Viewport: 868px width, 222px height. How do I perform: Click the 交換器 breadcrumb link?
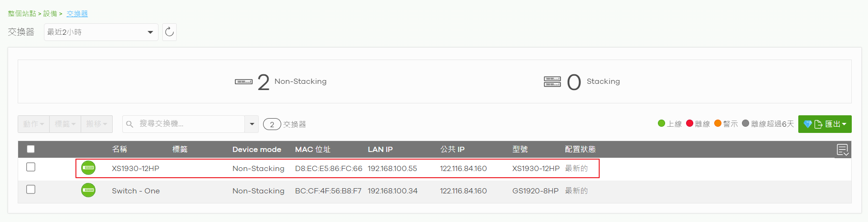coord(77,14)
